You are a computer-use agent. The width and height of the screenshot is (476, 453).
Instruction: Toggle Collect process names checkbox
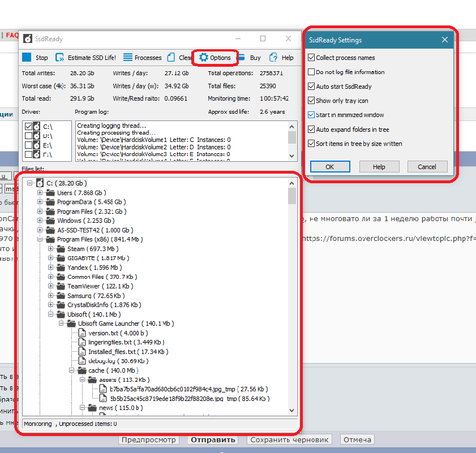coord(311,57)
